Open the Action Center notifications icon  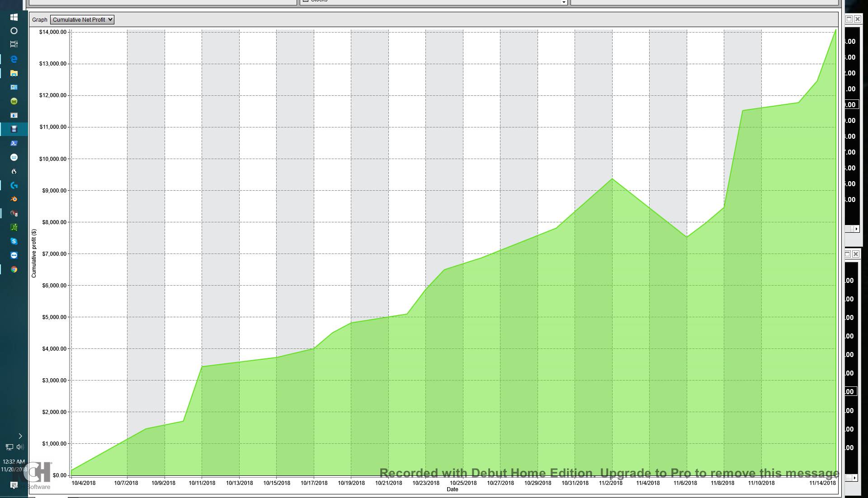14,485
